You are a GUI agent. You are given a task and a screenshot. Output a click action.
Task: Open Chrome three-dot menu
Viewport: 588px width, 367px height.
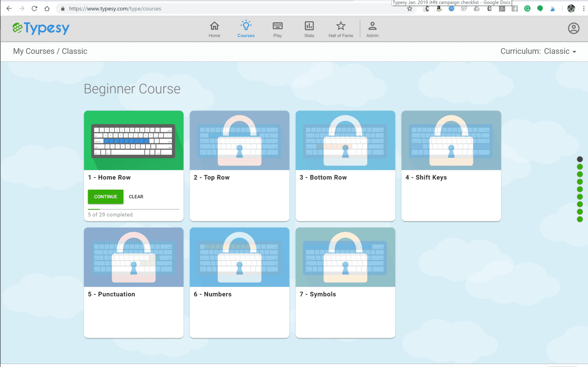(584, 9)
